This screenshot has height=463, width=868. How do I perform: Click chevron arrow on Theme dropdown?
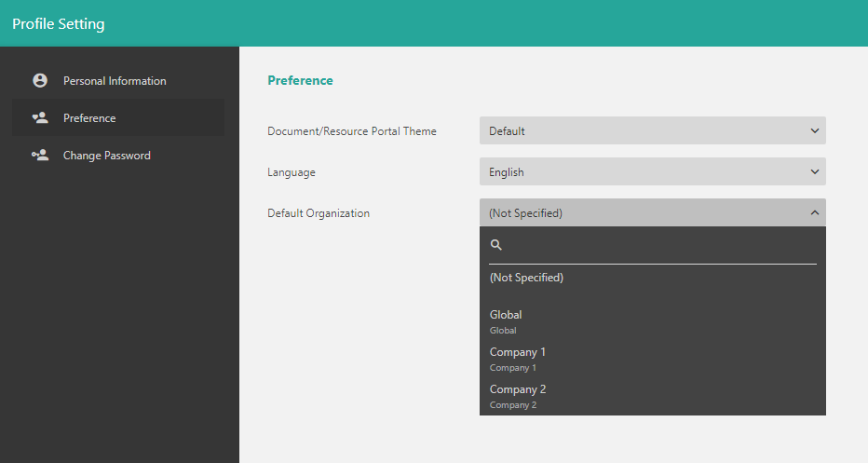pos(815,131)
